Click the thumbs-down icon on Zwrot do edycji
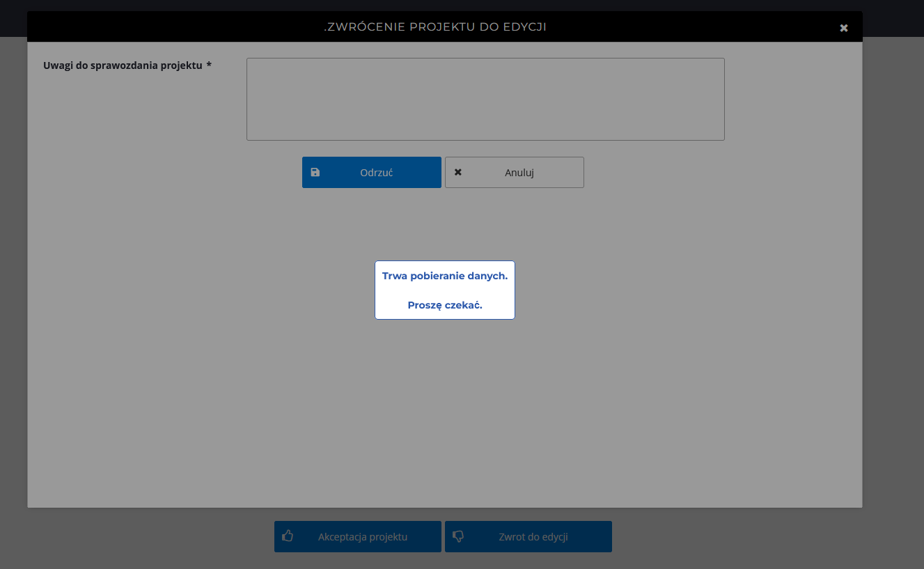The image size is (924, 569). 458,536
